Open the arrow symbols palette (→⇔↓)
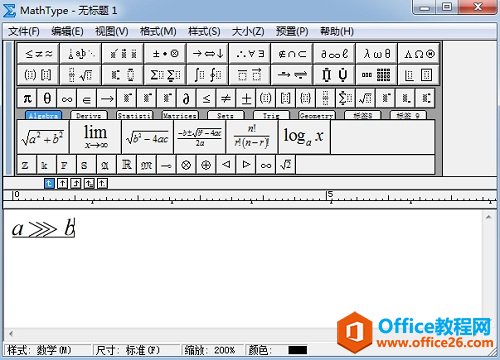This screenshot has width=500, height=360. coord(208,53)
